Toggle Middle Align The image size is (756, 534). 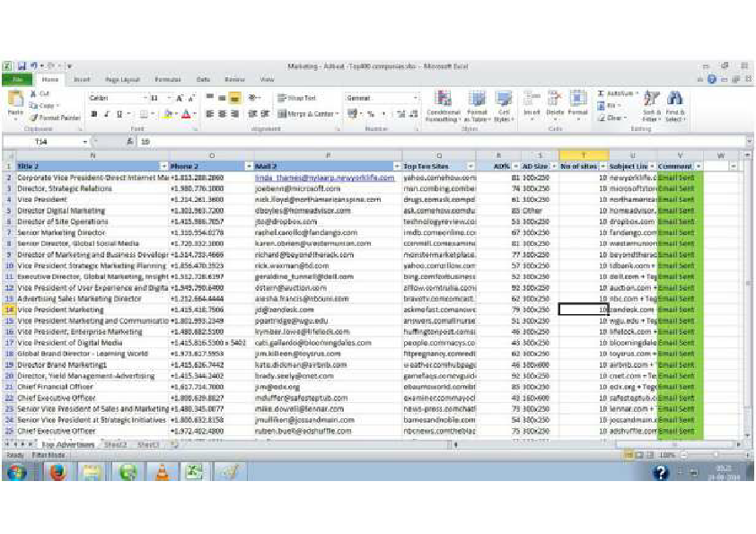(x=222, y=99)
